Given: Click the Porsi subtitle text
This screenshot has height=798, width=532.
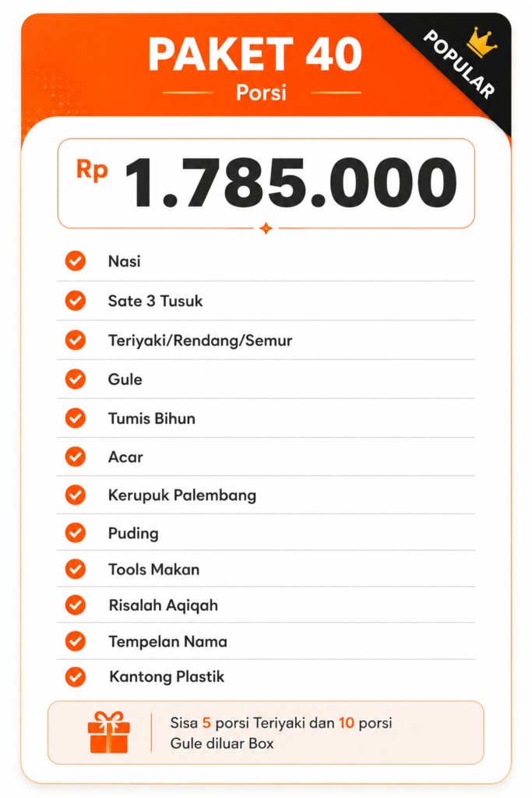Looking at the screenshot, I should 262,93.
